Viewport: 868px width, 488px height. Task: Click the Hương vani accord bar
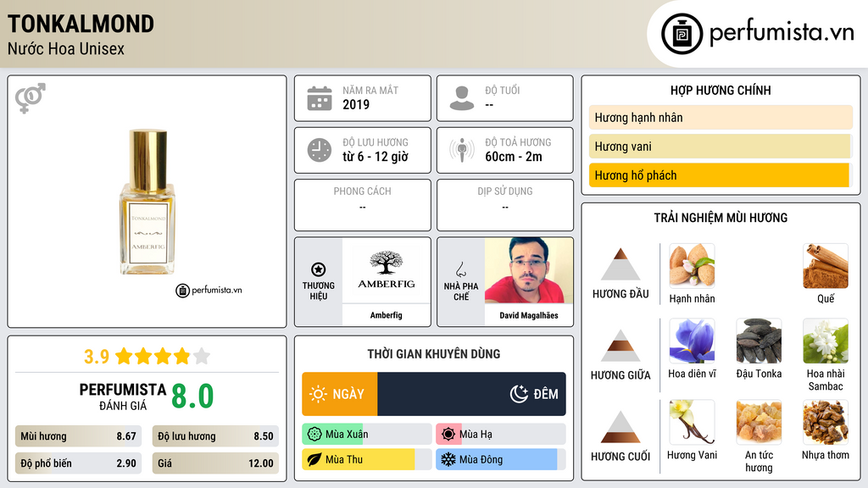[721, 146]
